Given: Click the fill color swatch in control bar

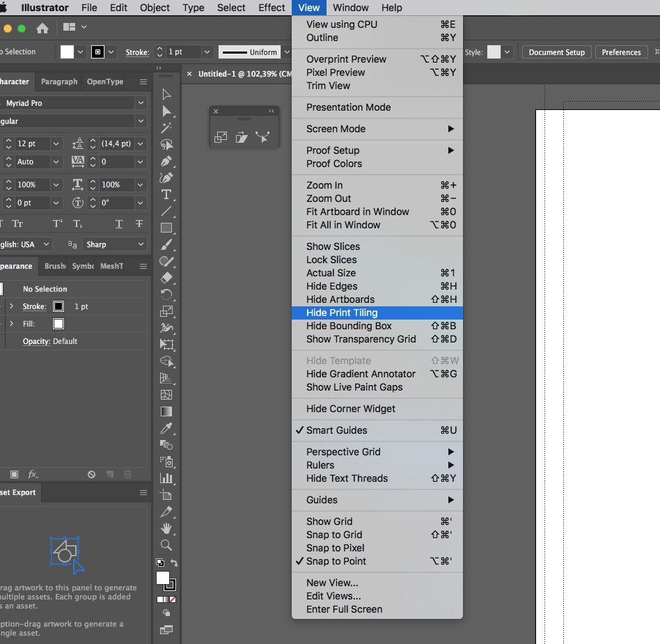Looking at the screenshot, I should pos(67,52).
